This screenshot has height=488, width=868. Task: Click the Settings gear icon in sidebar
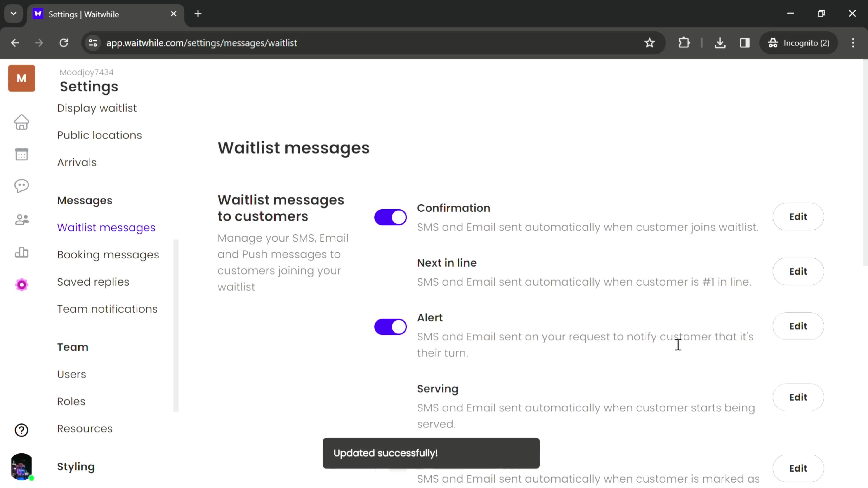(x=22, y=284)
